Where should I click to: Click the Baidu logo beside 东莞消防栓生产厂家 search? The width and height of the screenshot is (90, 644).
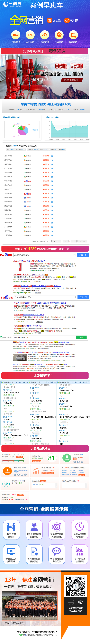coord(7,297)
